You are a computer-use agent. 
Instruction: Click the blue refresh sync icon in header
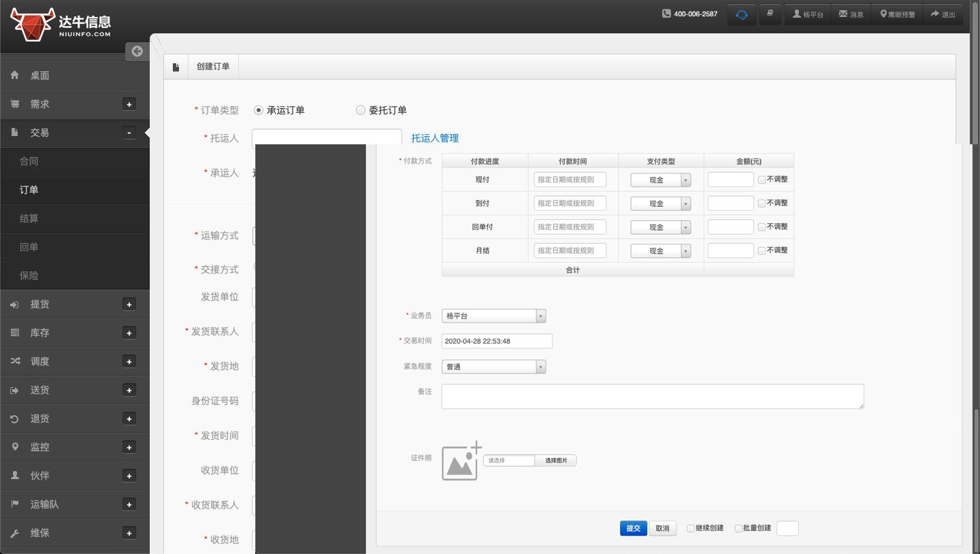(x=741, y=14)
